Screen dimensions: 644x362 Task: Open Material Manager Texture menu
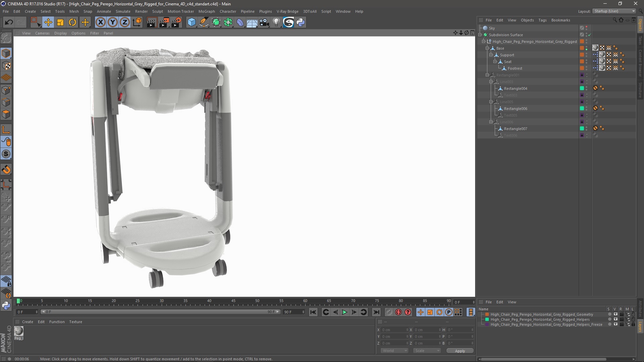(75, 322)
